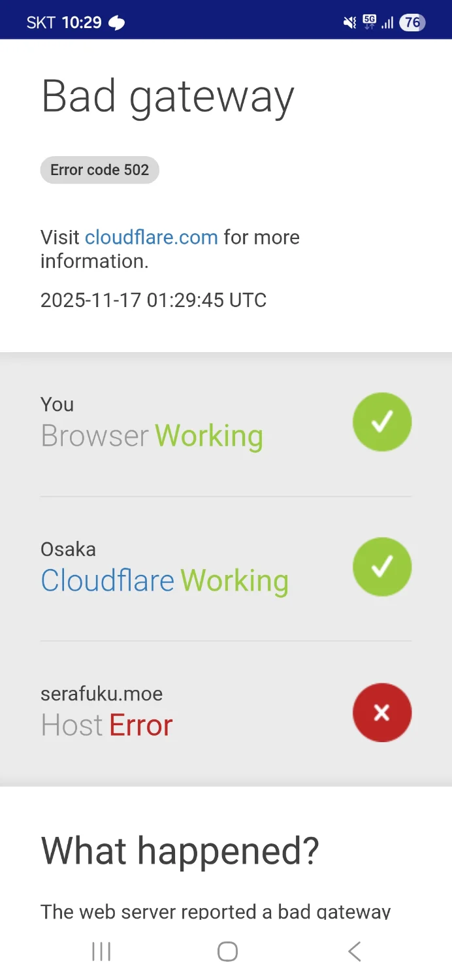Tap the green checkmark beside Browser Working
452x980 pixels.
382,422
